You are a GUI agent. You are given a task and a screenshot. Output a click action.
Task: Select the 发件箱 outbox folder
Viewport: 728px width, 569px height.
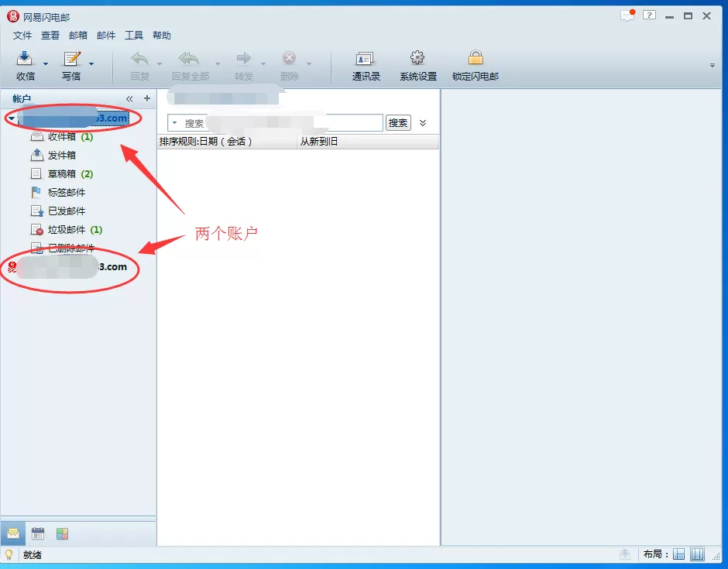53,155
